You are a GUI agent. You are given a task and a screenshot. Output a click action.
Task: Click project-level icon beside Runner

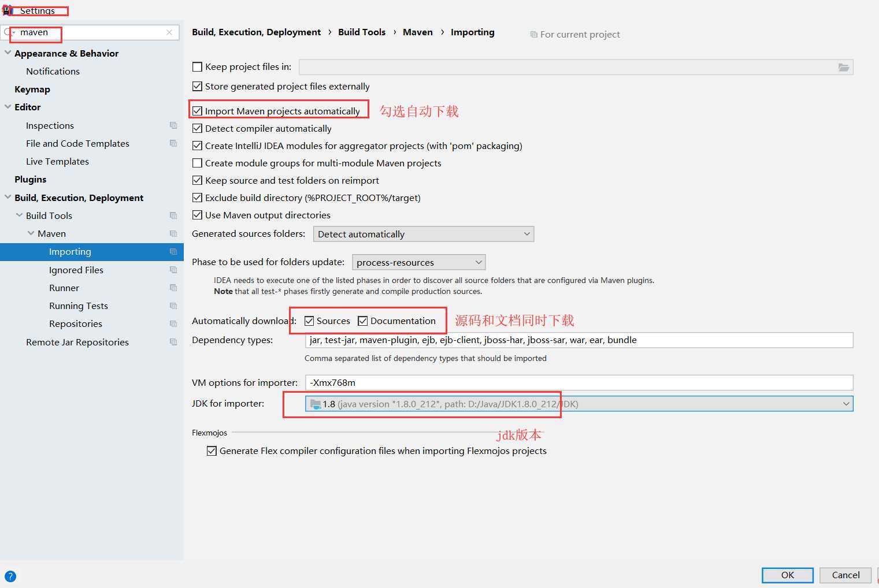point(173,288)
